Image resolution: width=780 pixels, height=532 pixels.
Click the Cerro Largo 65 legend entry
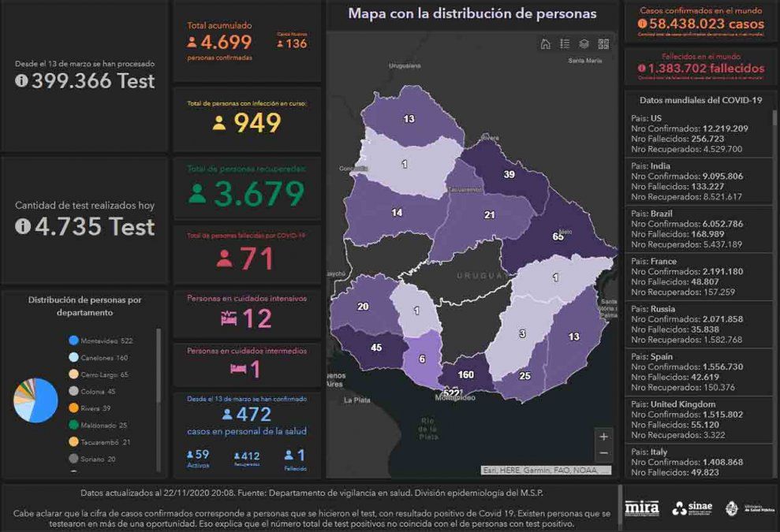pyautogui.click(x=99, y=374)
